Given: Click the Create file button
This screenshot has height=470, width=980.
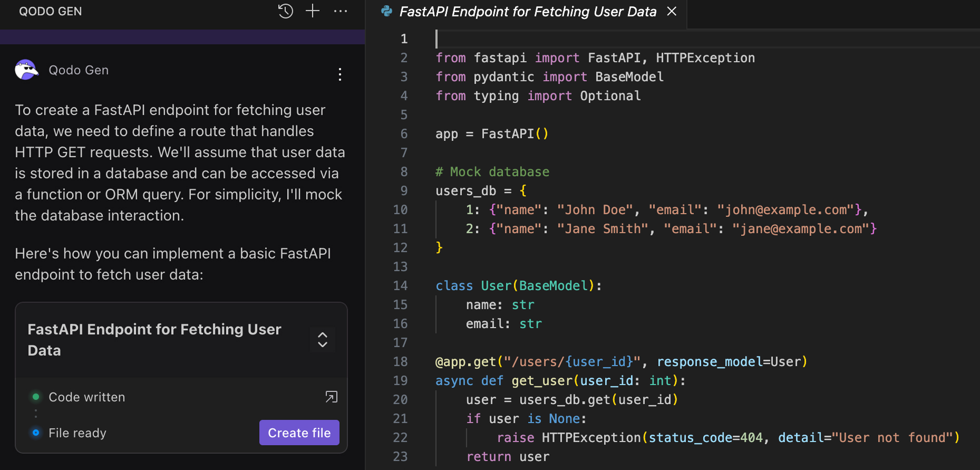Looking at the screenshot, I should pyautogui.click(x=299, y=433).
